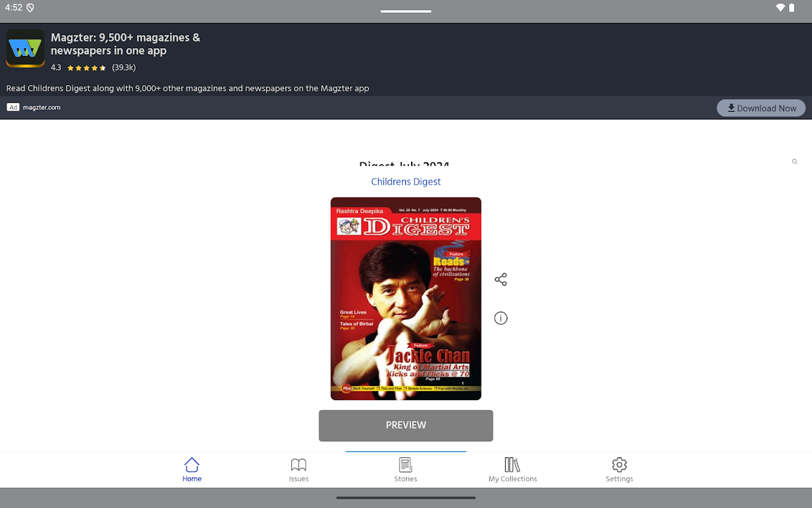
Task: Switch to the Issues tab
Action: 299,470
